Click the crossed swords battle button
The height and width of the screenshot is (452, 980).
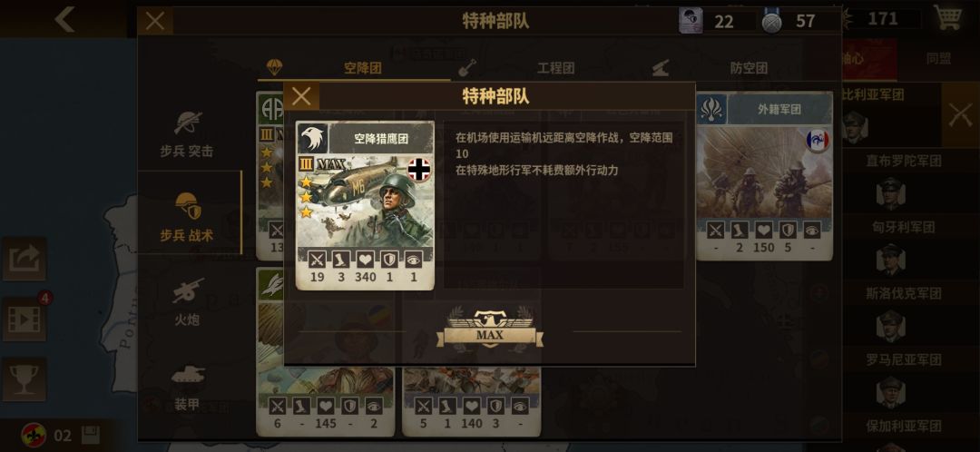pos(960,115)
